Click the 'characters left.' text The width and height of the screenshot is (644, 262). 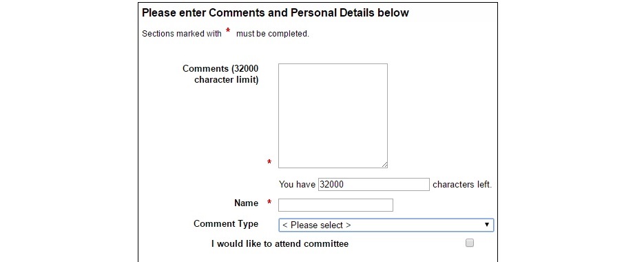point(462,185)
